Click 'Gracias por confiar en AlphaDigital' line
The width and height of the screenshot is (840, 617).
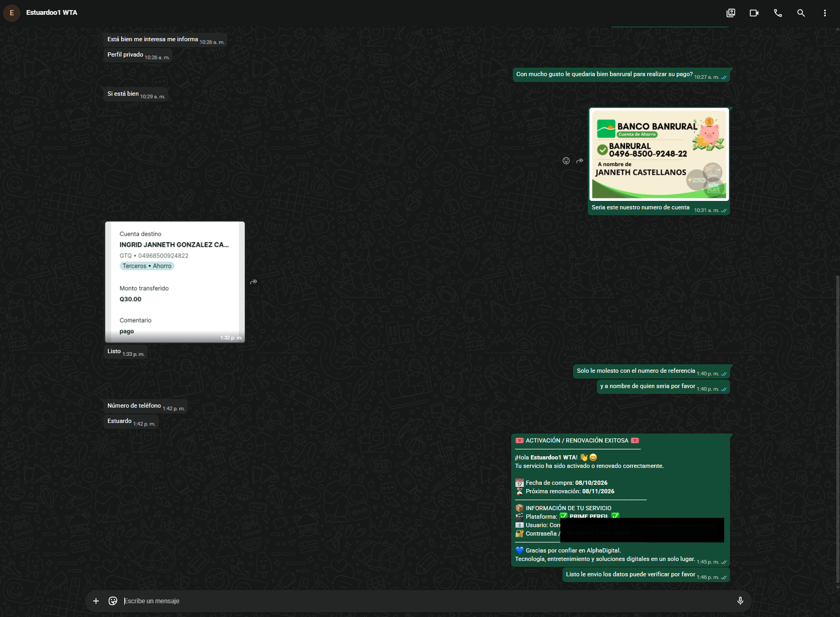click(568, 550)
